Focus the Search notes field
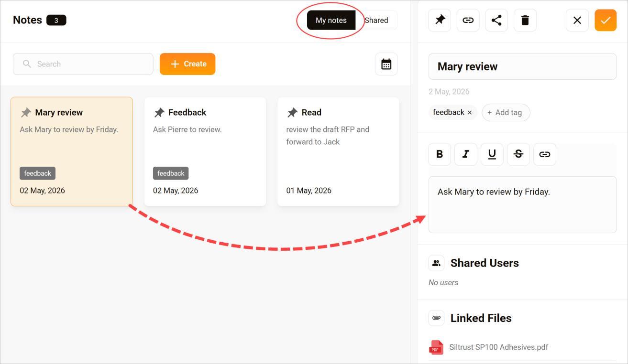 tap(83, 64)
